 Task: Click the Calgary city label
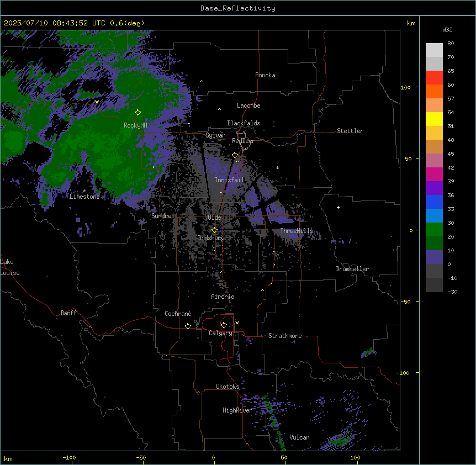point(220,333)
